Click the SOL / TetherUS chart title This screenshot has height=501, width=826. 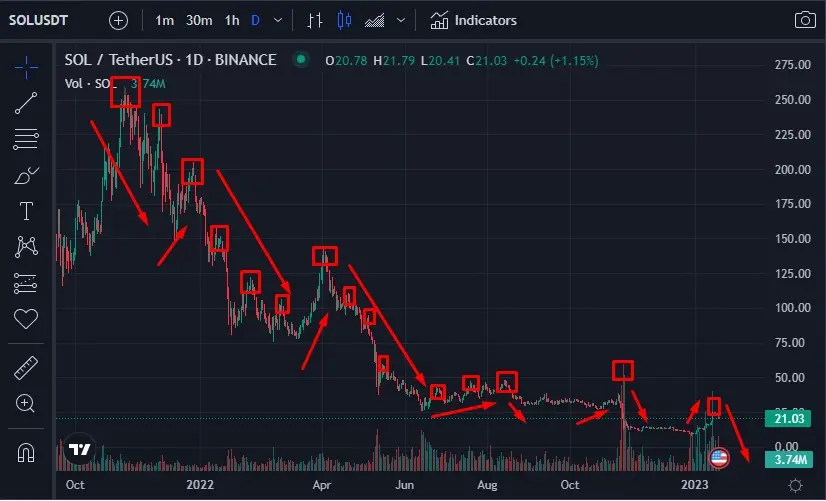(x=170, y=60)
